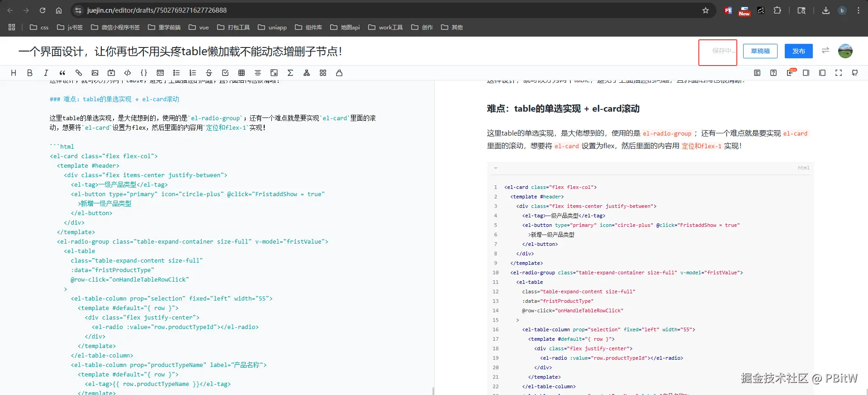
Task: Click the 草稿箱 drafts button
Action: point(760,51)
